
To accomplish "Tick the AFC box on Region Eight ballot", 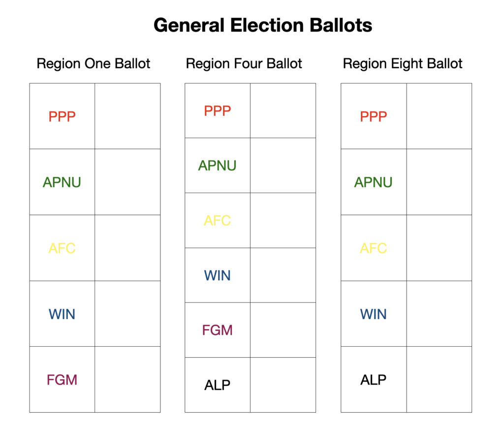I will [x=439, y=248].
